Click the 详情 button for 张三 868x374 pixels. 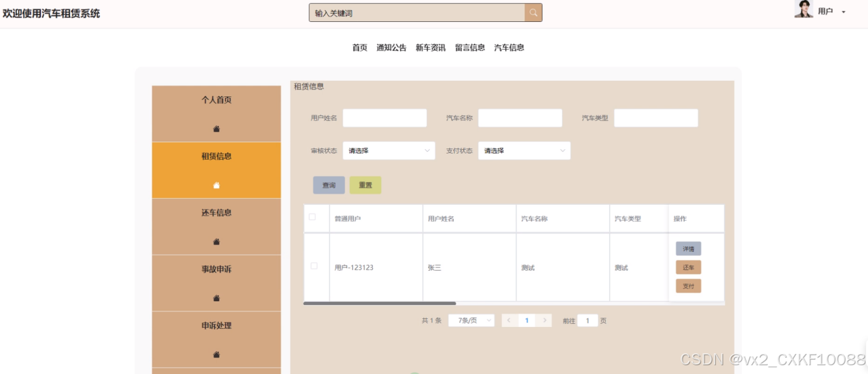tap(688, 249)
